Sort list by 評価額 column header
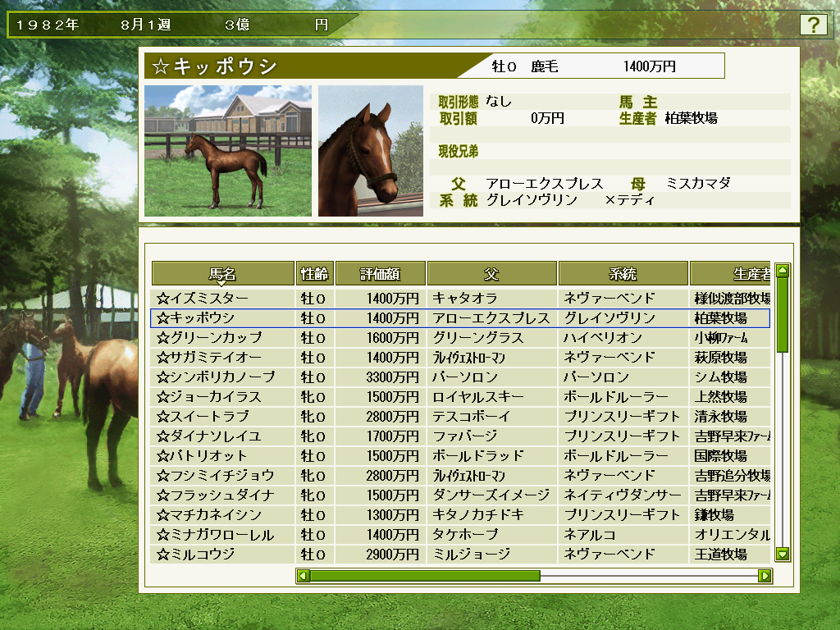Screen dimensions: 840x630 point(381,274)
